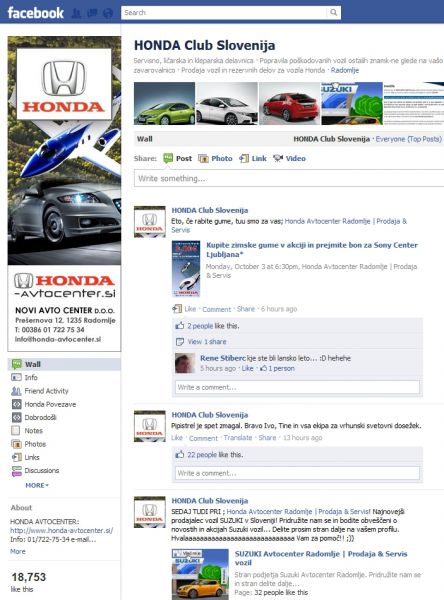Image resolution: width=444 pixels, height=600 pixels.
Task: Click avatar of the Pipistrel post
Action: tap(150, 426)
